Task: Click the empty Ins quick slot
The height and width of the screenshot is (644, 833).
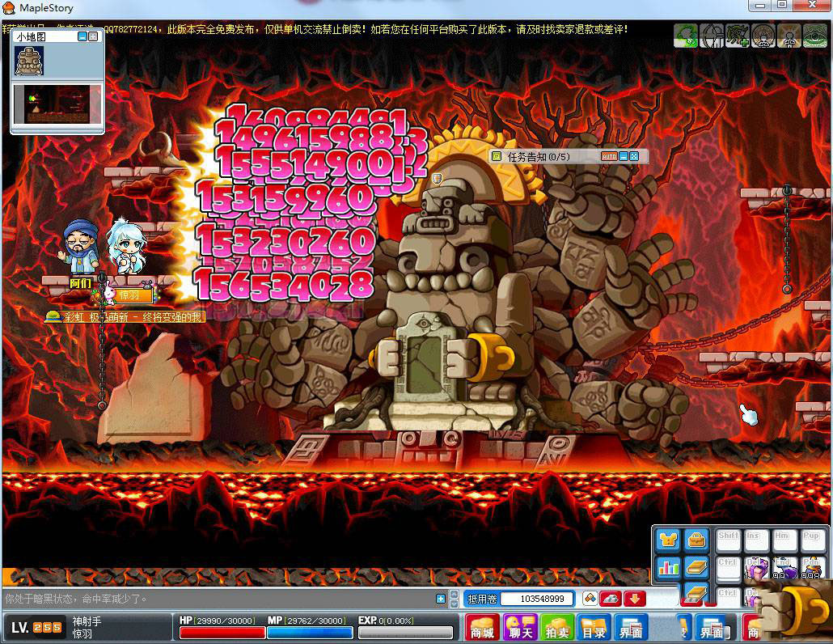Action: click(x=756, y=540)
